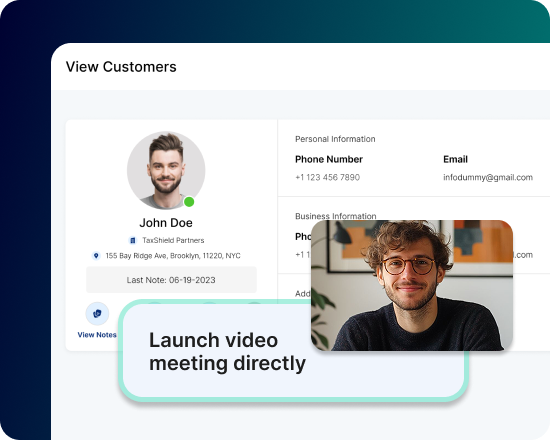Click the View Customers page title
This screenshot has height=440, width=550.
tap(121, 67)
